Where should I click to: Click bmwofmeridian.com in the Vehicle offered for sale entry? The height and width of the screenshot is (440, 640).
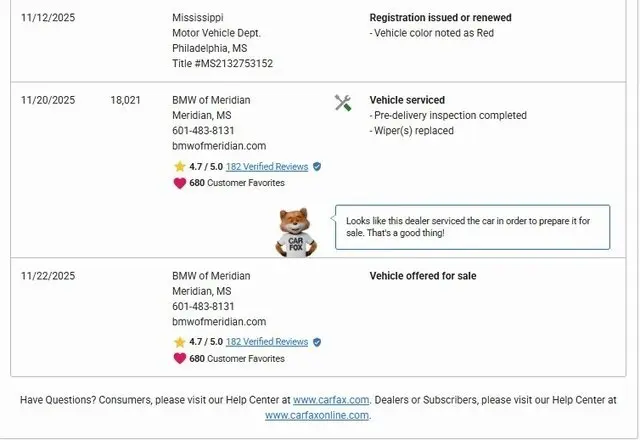click(x=219, y=321)
